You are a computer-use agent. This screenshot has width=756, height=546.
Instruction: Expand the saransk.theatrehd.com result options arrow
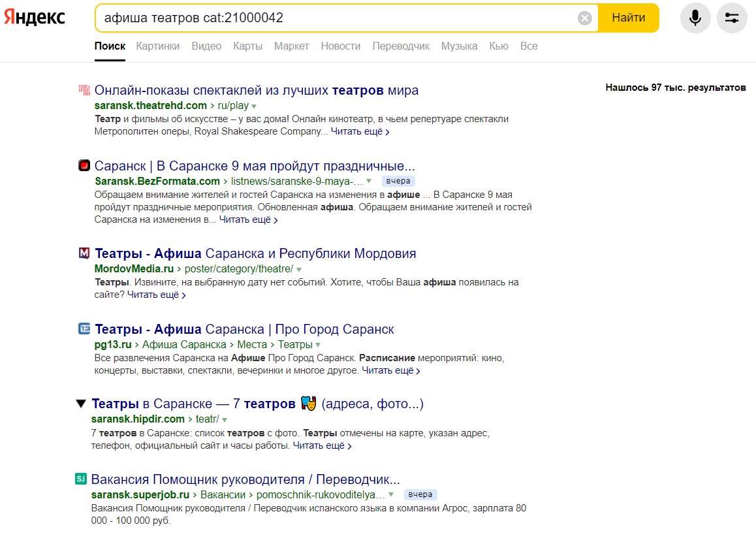click(254, 106)
